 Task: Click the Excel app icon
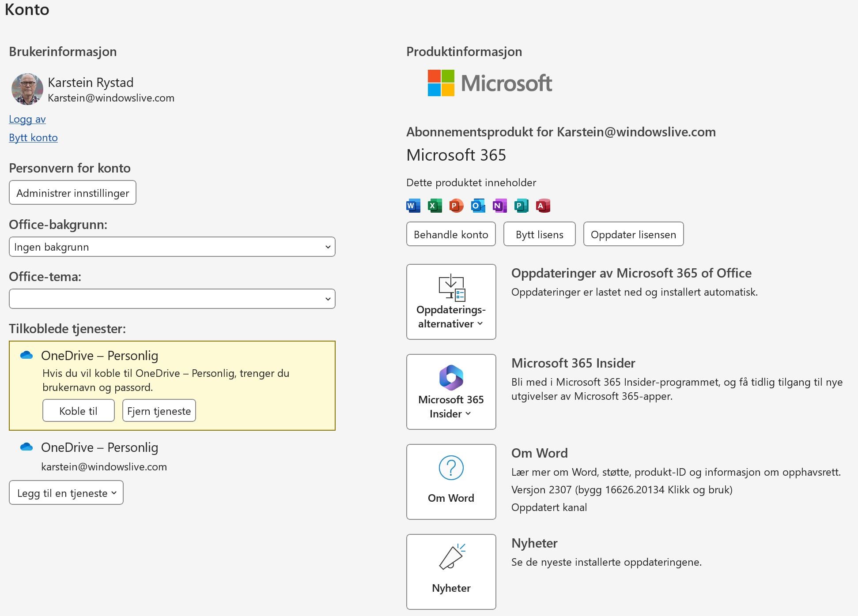pyautogui.click(x=435, y=206)
